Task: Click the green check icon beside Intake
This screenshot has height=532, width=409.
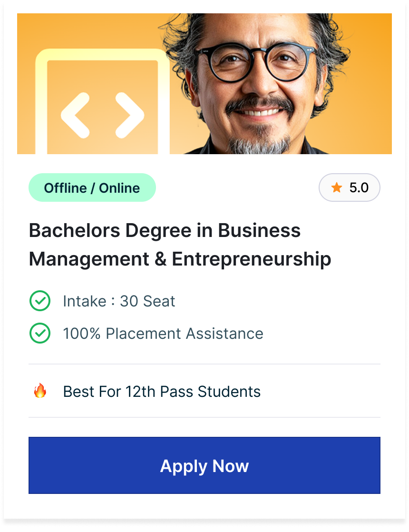Action: pos(40,301)
